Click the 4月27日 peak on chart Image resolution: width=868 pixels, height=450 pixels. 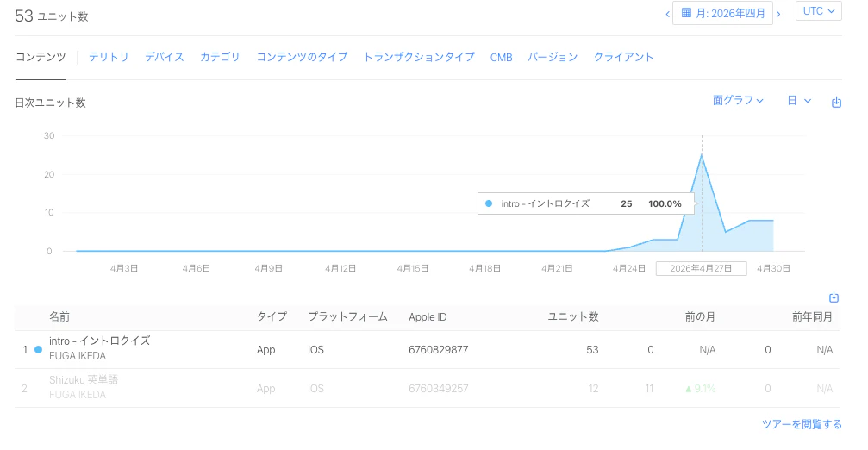(x=702, y=155)
